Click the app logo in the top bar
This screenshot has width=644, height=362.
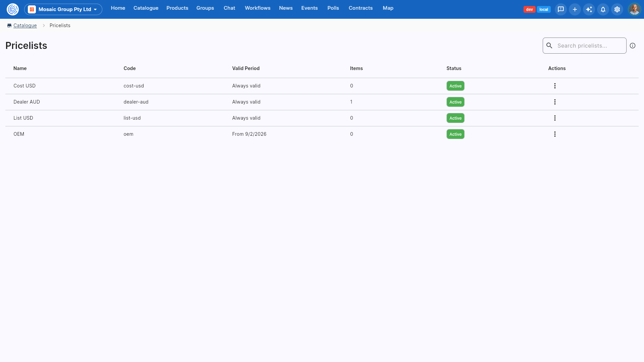tap(13, 9)
